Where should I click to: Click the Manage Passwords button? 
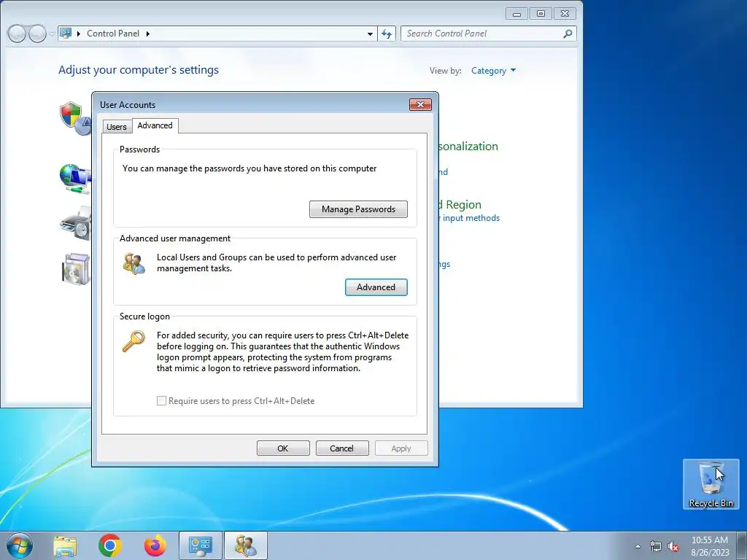click(x=358, y=209)
